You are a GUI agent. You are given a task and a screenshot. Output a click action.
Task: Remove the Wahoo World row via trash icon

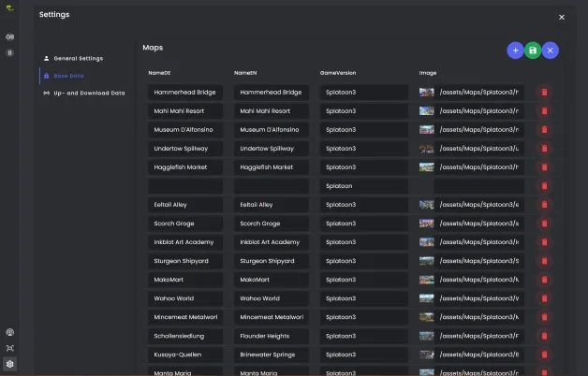point(544,298)
